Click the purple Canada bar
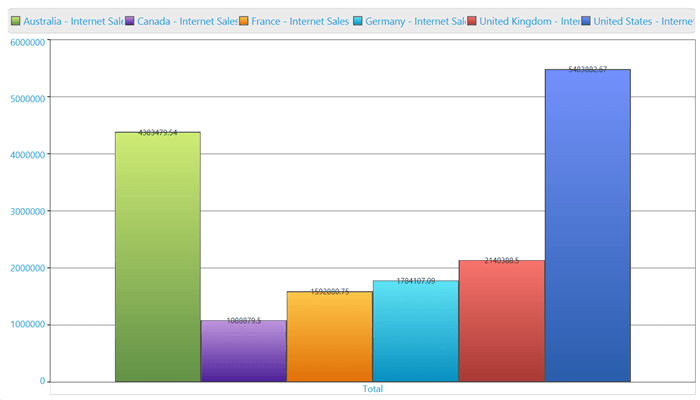The height and width of the screenshot is (400, 700). (x=244, y=351)
